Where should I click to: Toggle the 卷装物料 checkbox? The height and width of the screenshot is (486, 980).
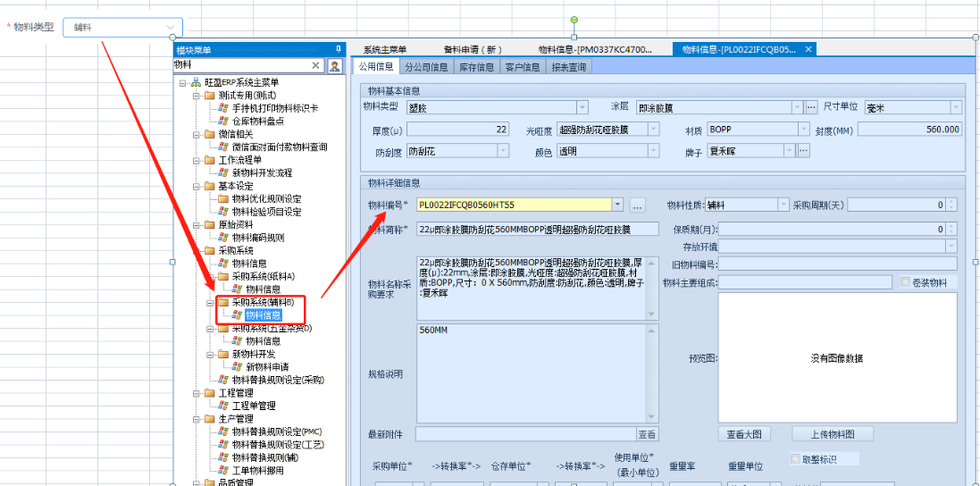click(905, 282)
